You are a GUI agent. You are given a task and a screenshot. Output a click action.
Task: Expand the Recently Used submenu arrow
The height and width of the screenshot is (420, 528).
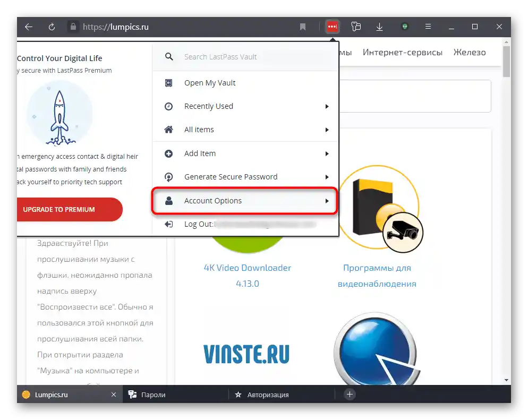coord(327,106)
